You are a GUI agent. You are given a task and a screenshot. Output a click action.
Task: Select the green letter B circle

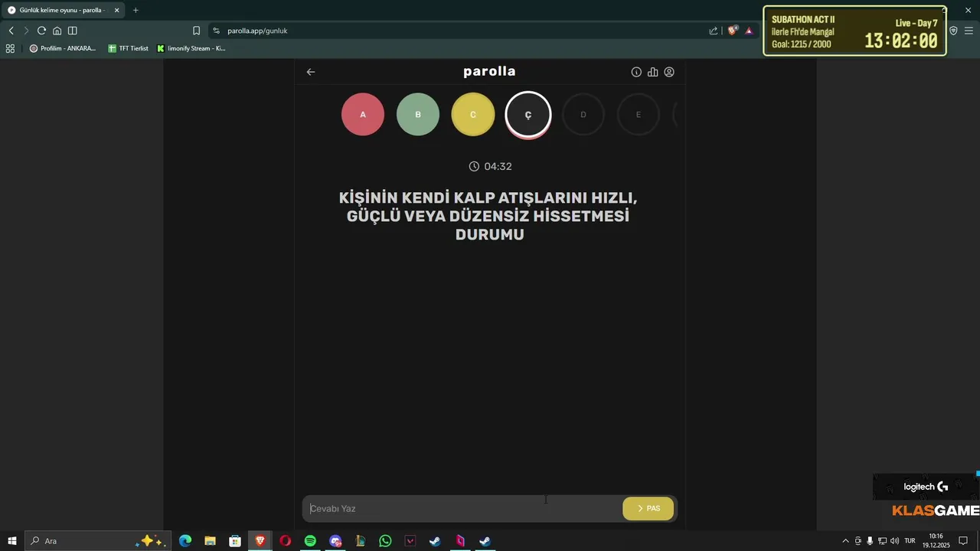[x=418, y=115]
